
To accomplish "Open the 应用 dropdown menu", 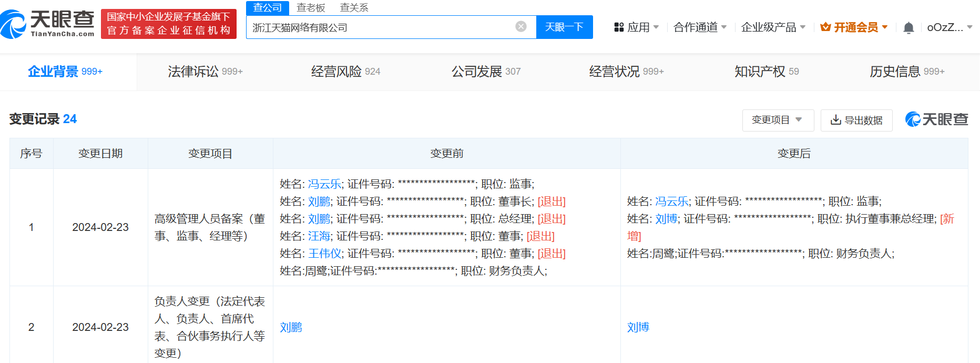I will click(637, 27).
